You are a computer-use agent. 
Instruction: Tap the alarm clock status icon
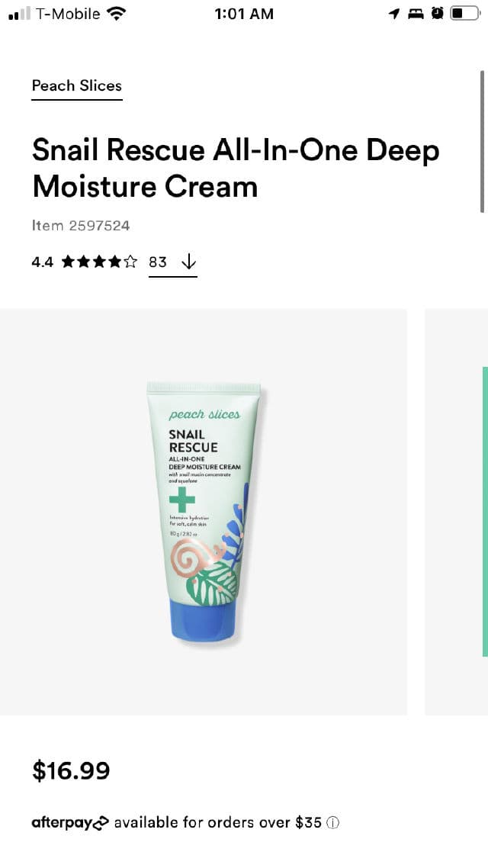click(x=438, y=14)
